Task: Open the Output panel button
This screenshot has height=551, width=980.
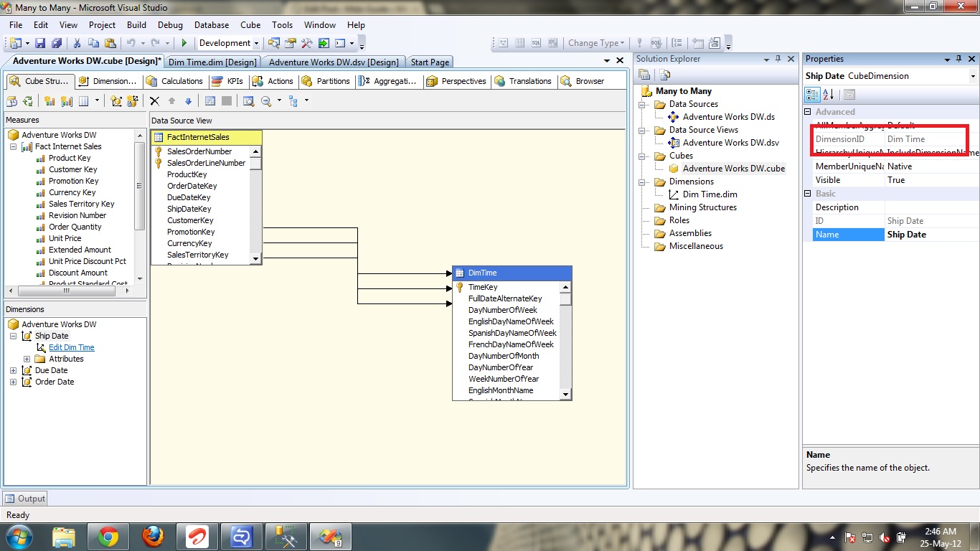Action: tap(25, 499)
